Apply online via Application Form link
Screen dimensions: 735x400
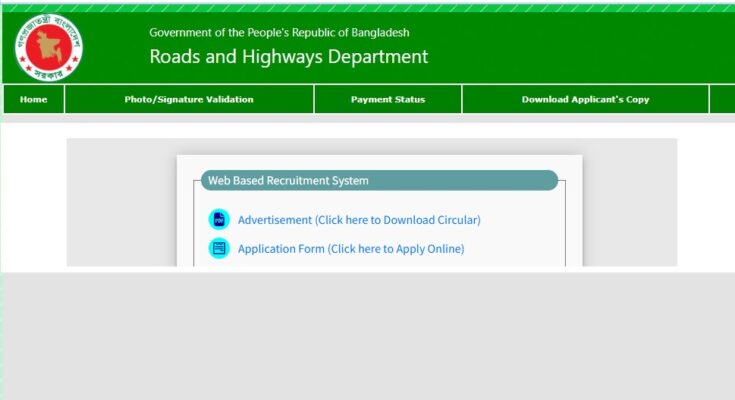coord(350,249)
